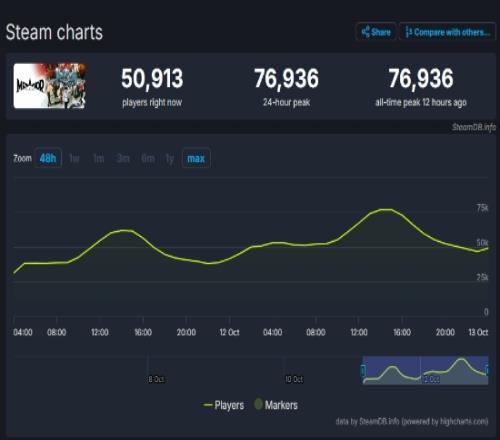Click the Steam charts heading
Screen dimensions: 500x440
pos(54,32)
